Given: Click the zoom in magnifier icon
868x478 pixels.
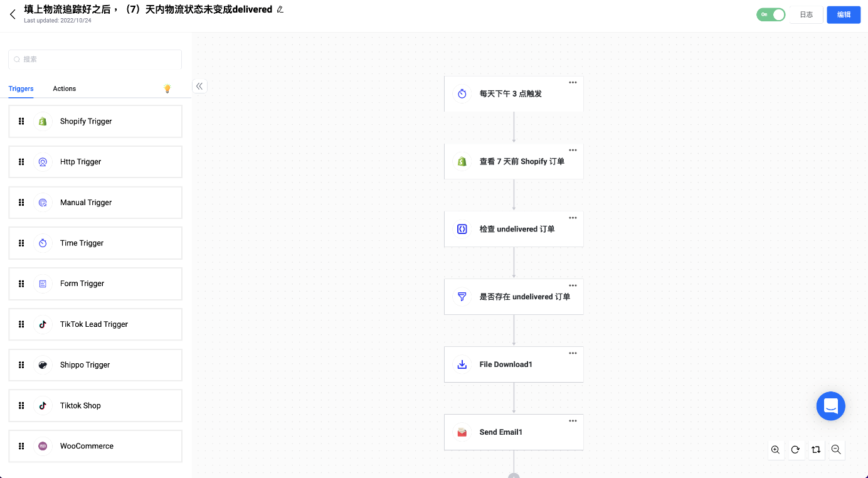Looking at the screenshot, I should pyautogui.click(x=776, y=450).
